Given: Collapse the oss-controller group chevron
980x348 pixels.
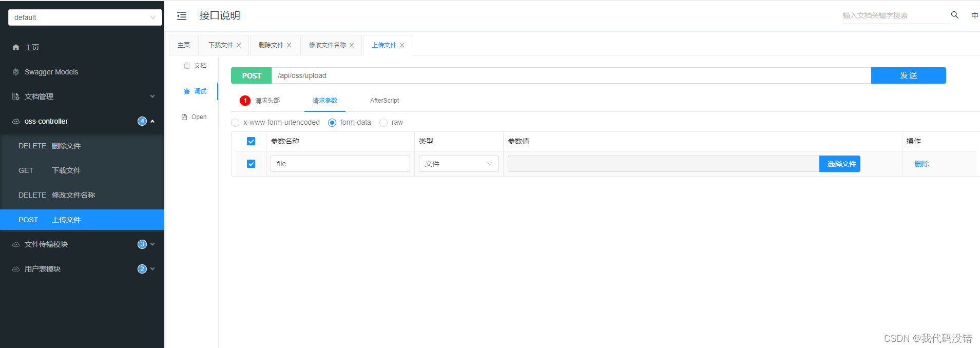Looking at the screenshot, I should pos(152,121).
